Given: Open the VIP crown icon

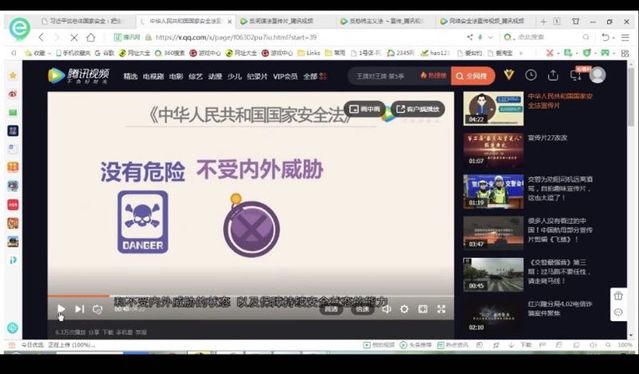Looking at the screenshot, I should 509,75.
